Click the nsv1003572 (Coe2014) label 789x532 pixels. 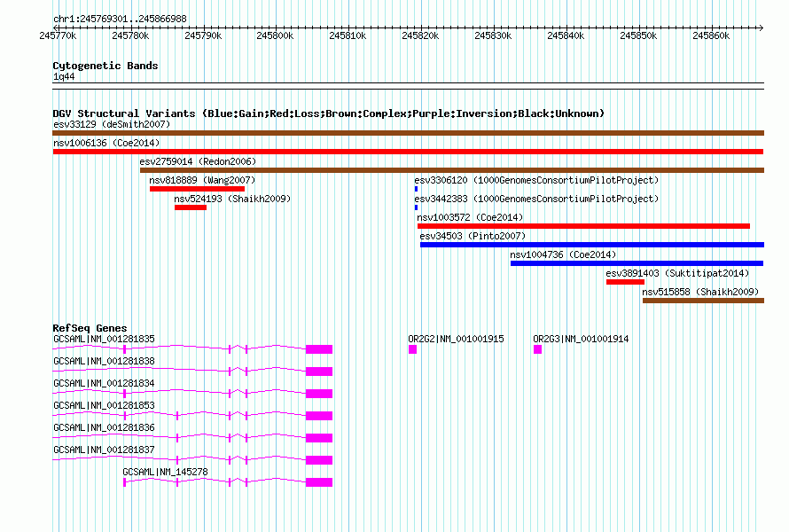click(470, 217)
